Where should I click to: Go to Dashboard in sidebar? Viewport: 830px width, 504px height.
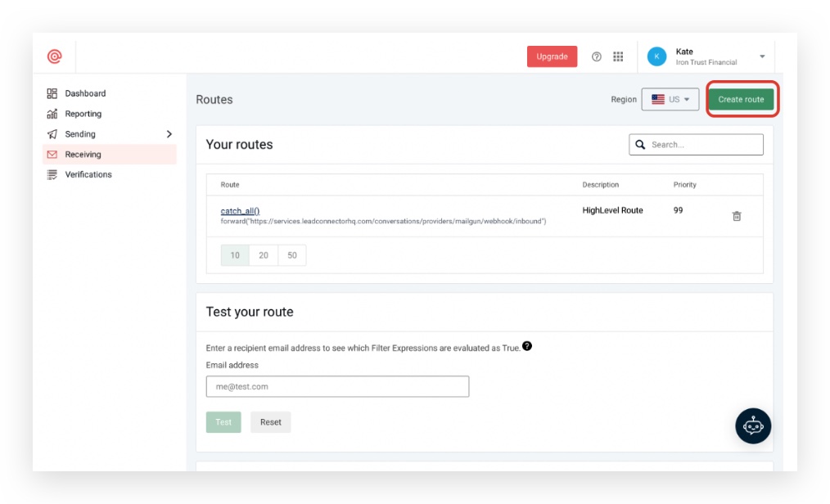[x=85, y=93]
